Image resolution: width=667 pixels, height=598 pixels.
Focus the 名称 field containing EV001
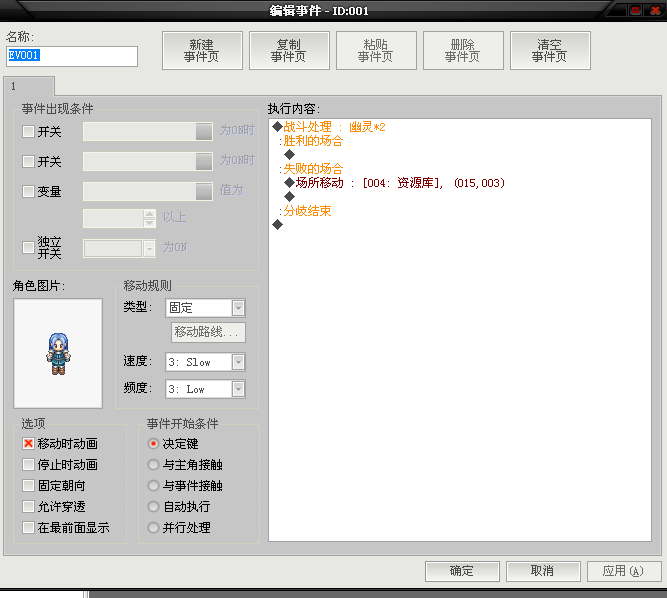click(x=72, y=56)
